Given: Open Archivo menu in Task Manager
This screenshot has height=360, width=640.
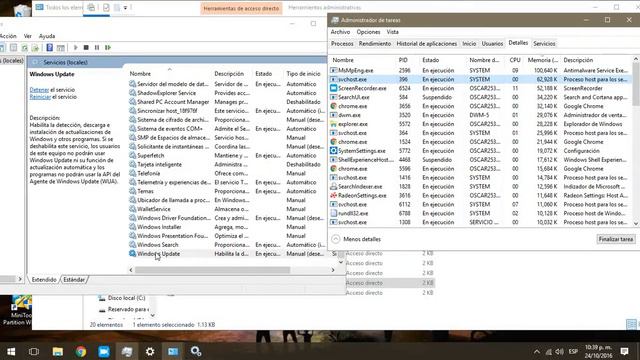Looking at the screenshot, I should click(340, 32).
